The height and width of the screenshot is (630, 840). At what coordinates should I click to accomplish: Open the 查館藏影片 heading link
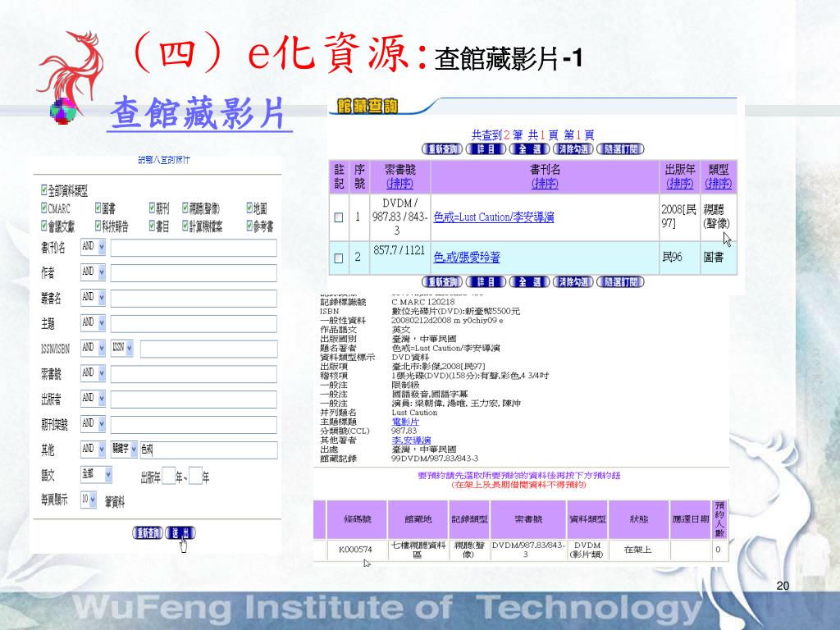(x=199, y=113)
